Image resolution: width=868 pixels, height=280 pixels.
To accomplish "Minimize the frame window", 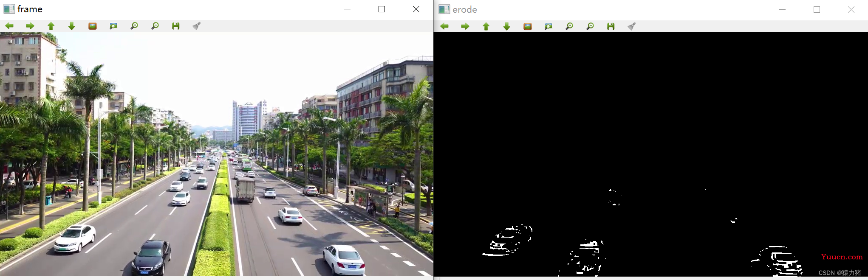I will point(348,9).
